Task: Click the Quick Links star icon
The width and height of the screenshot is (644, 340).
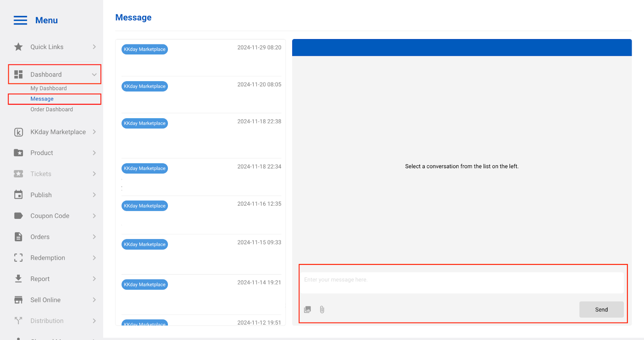Action: pos(19,47)
